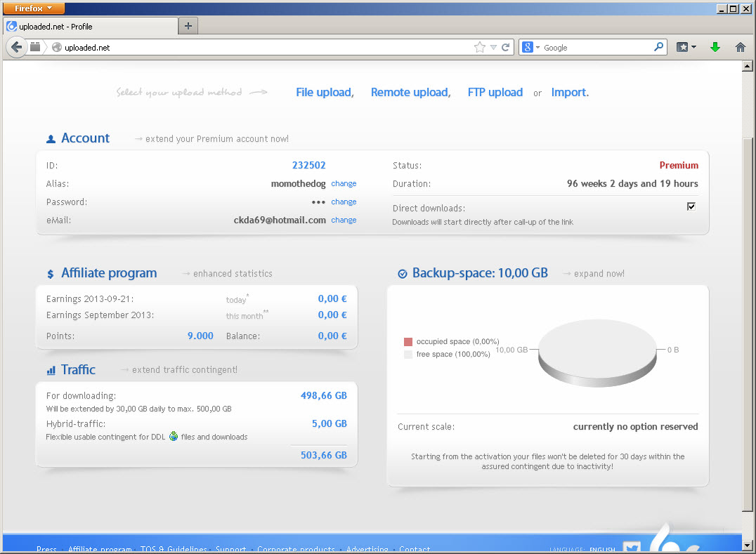Screen dimensions: 756x554
Task: Open the Contact footer link
Action: point(415,548)
